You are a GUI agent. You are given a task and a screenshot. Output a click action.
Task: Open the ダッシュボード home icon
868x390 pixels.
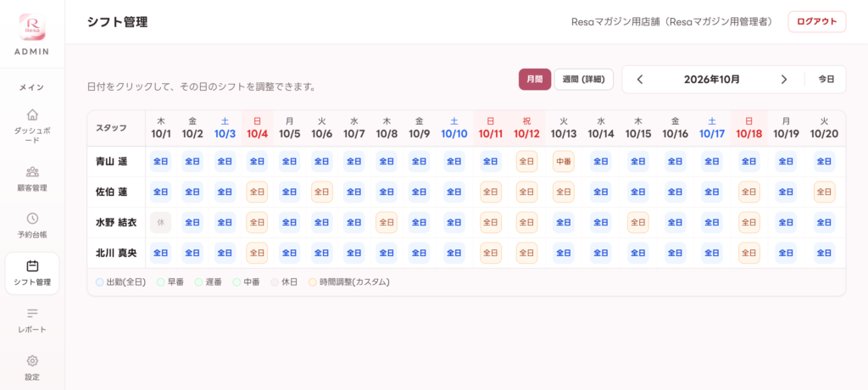pyautogui.click(x=32, y=114)
